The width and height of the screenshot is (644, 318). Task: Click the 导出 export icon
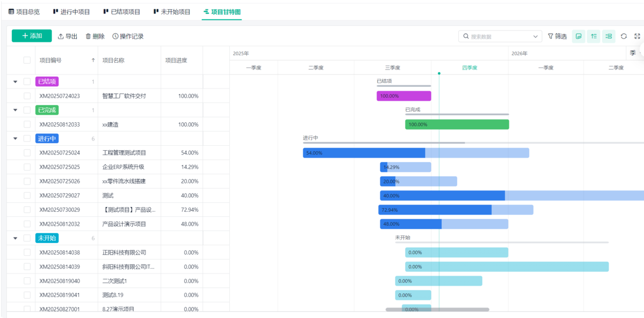pyautogui.click(x=61, y=36)
